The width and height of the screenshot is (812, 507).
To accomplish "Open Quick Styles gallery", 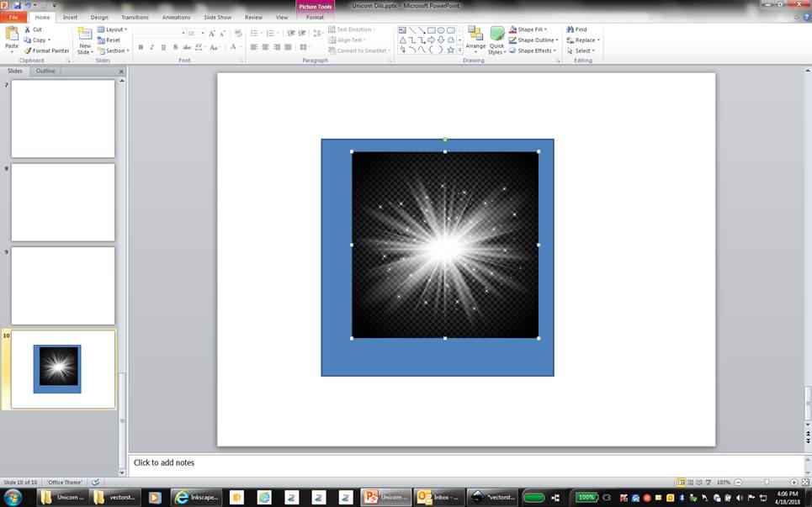I will (497, 40).
